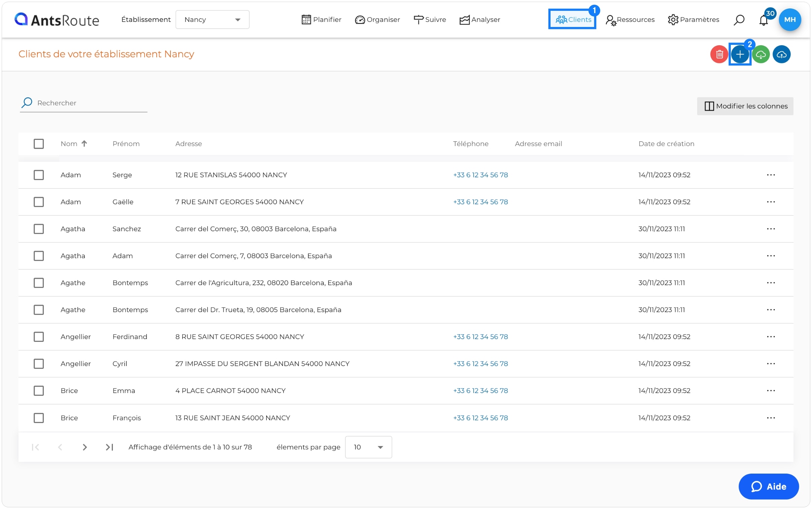This screenshot has height=509, width=812.
Task: Open the global search magnifier in header
Action: 739,20
